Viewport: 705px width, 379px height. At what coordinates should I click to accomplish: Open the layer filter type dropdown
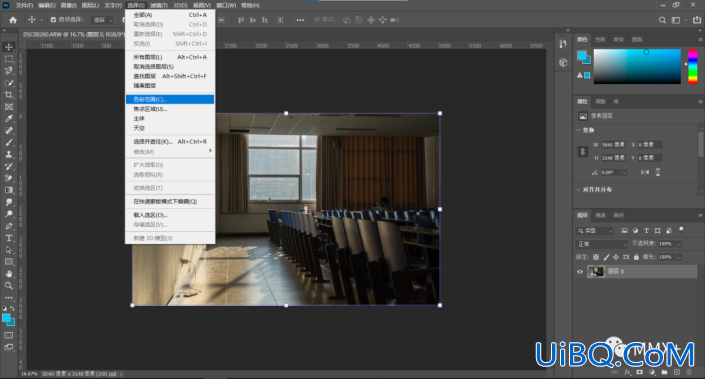click(x=595, y=231)
